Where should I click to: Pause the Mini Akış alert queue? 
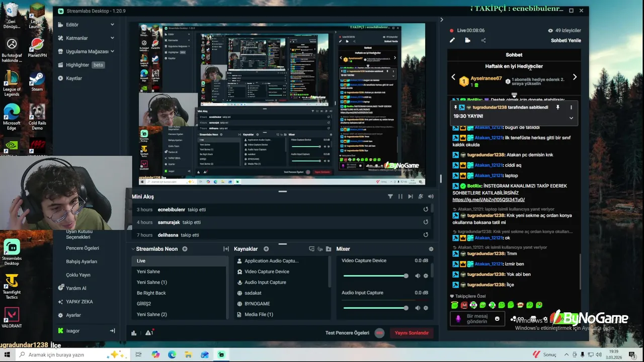tap(400, 197)
